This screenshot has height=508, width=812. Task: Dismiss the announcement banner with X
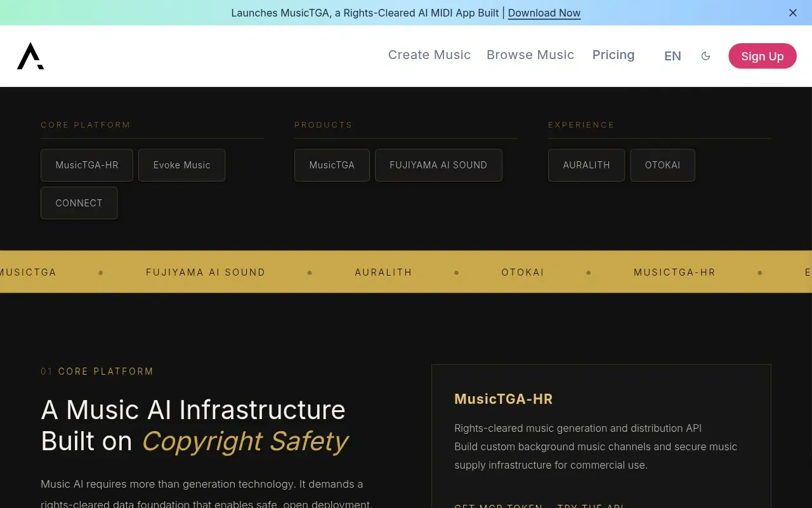coord(793,13)
